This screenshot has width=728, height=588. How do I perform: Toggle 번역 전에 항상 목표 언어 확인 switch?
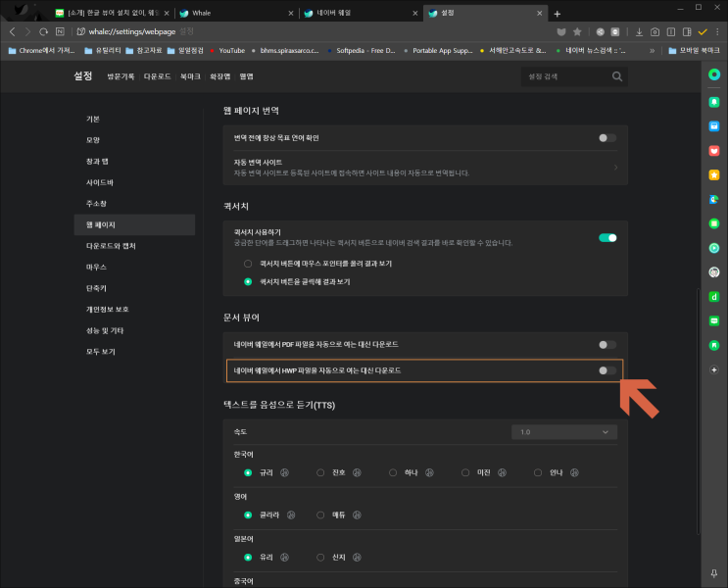pyautogui.click(x=607, y=138)
